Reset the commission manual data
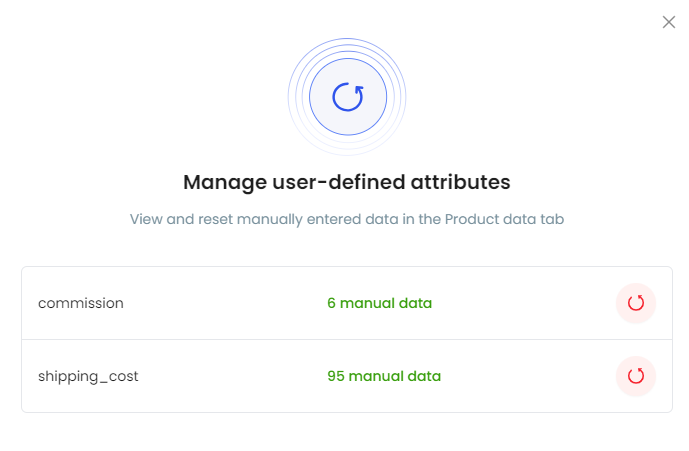The image size is (689, 451). click(635, 303)
